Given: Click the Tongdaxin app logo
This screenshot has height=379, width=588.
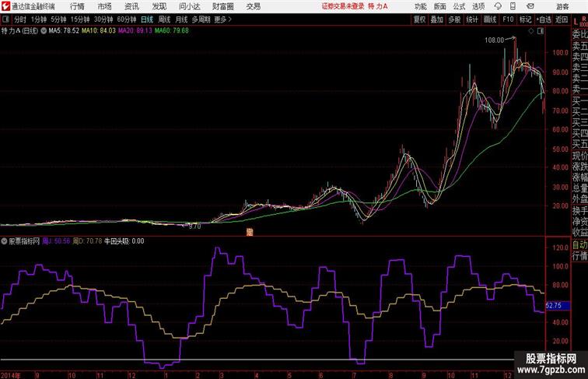Looking at the screenshot, I should coord(5,6).
